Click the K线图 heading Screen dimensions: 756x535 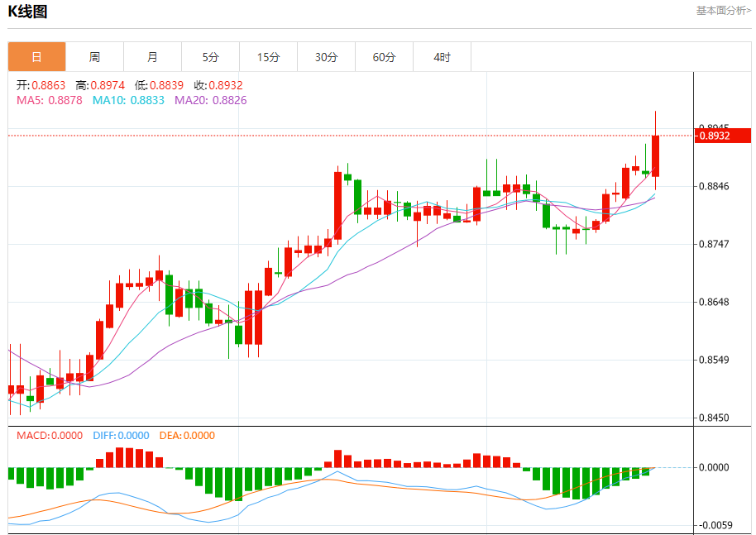click(x=27, y=11)
